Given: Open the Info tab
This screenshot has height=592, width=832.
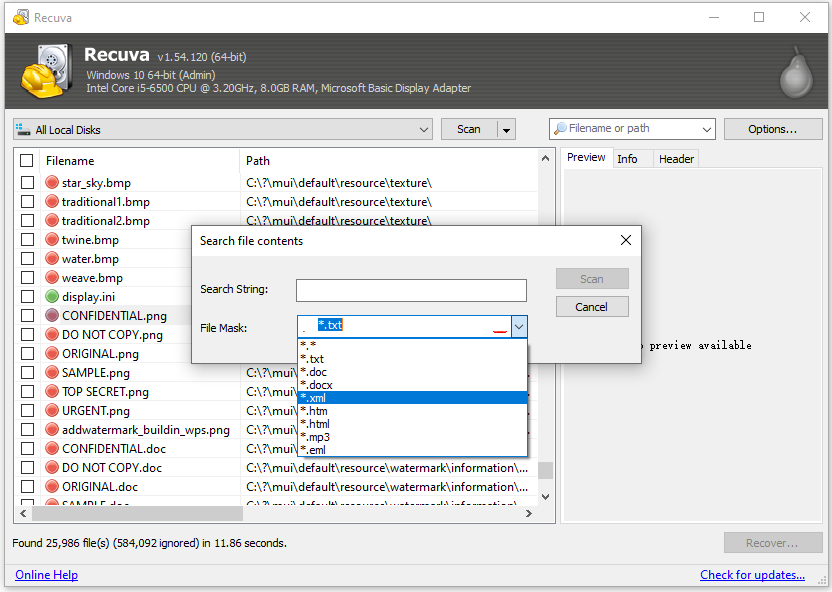Looking at the screenshot, I should point(627,159).
